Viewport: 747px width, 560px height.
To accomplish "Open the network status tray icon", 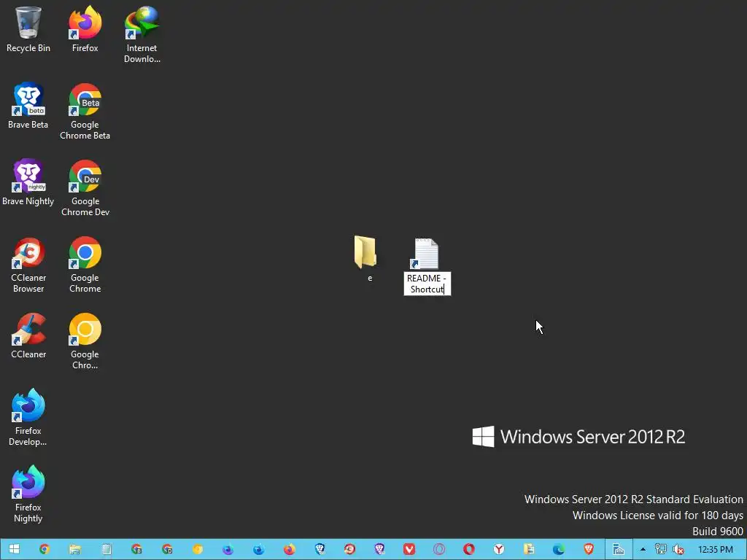I will pos(660,550).
